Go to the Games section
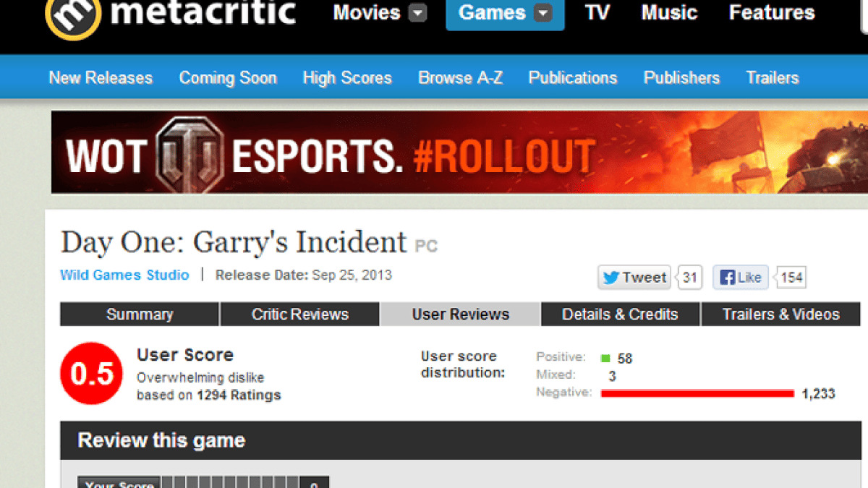This screenshot has height=488, width=868. click(492, 12)
